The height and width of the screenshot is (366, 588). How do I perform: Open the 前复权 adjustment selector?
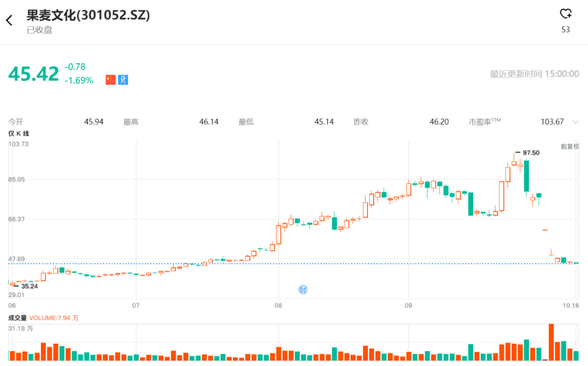pyautogui.click(x=570, y=146)
